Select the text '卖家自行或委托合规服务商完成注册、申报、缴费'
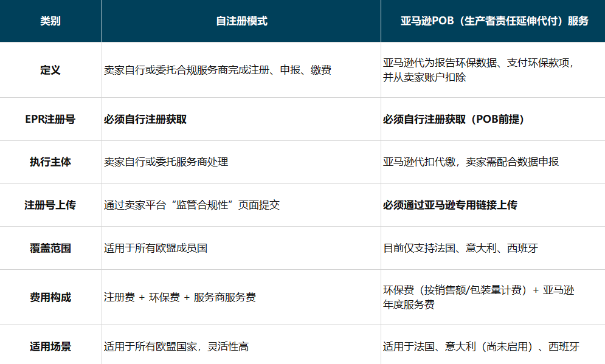 218,70
